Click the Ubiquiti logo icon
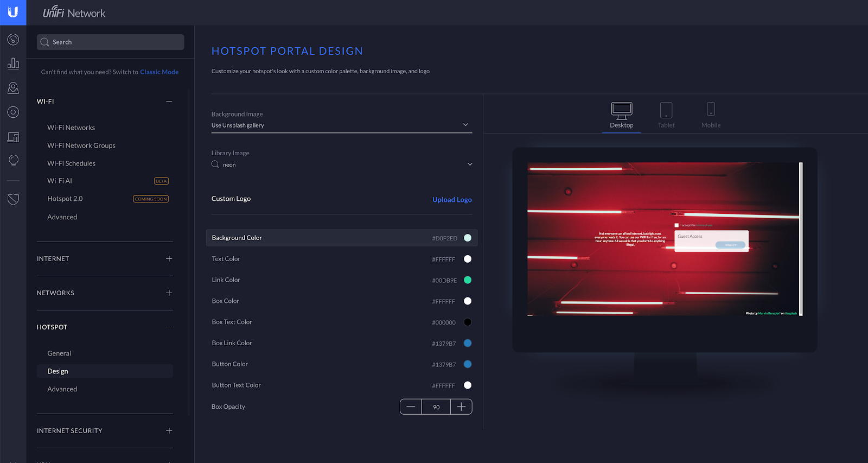The width and height of the screenshot is (868, 463). pos(13,12)
